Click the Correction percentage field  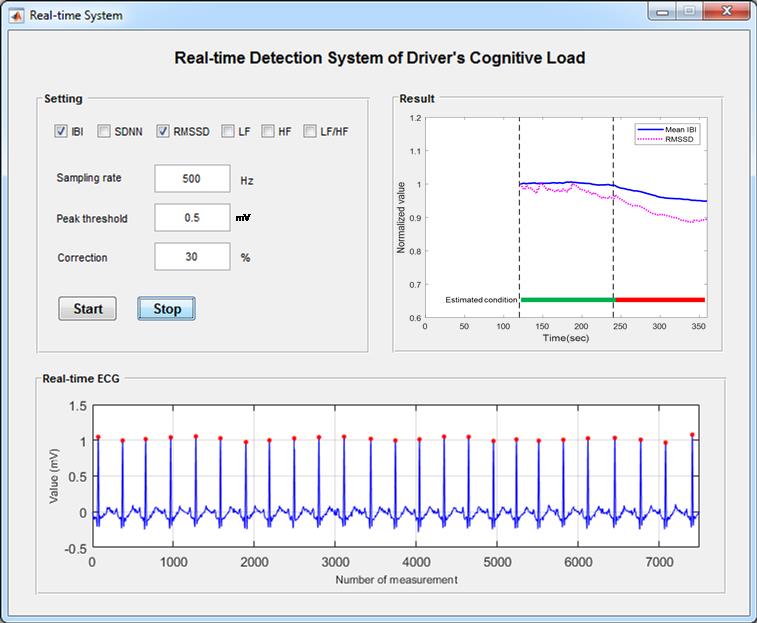(x=192, y=256)
